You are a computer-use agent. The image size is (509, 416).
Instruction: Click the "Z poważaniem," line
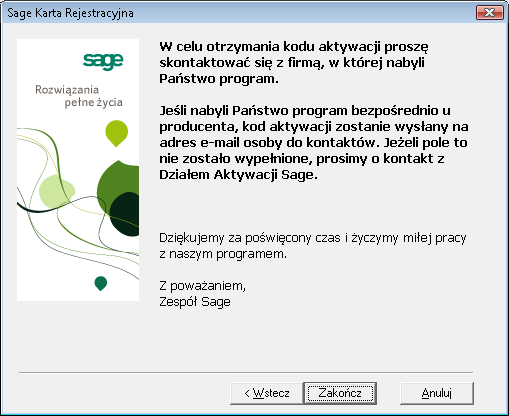202,286
